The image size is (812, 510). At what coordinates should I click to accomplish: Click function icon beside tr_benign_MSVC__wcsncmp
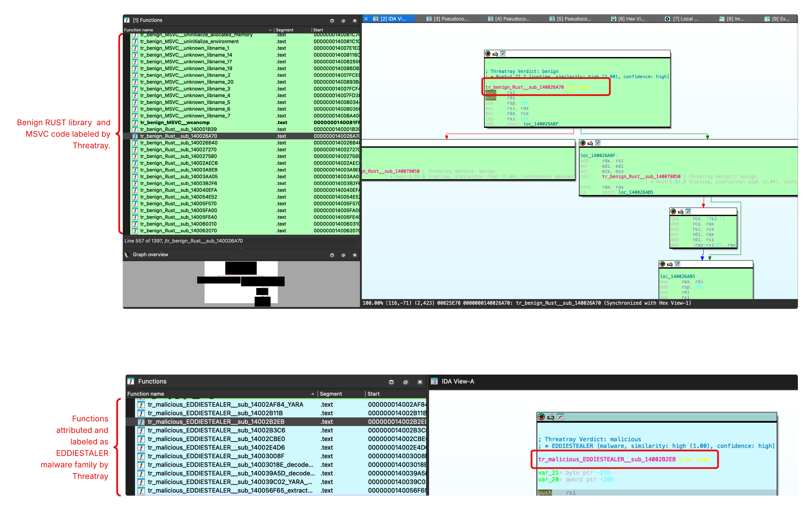(135, 123)
